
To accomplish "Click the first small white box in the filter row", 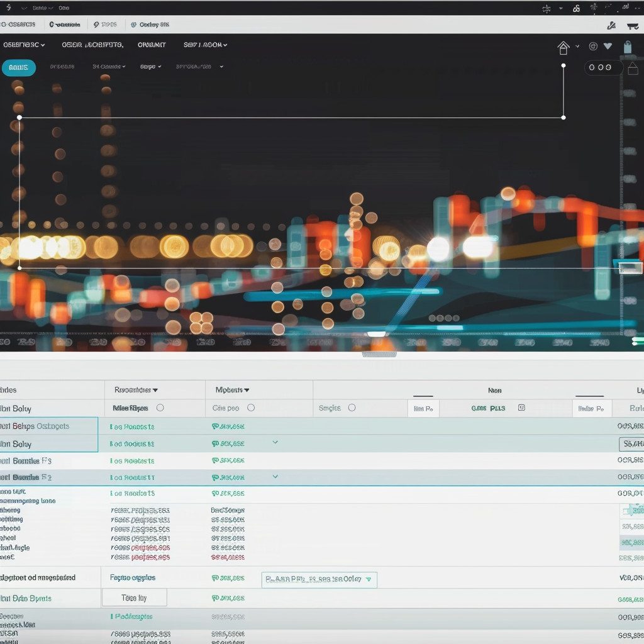I will [423, 409].
